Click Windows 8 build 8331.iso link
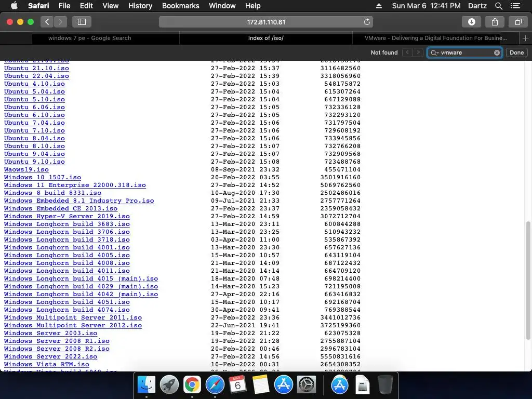The height and width of the screenshot is (399, 532). 52,193
